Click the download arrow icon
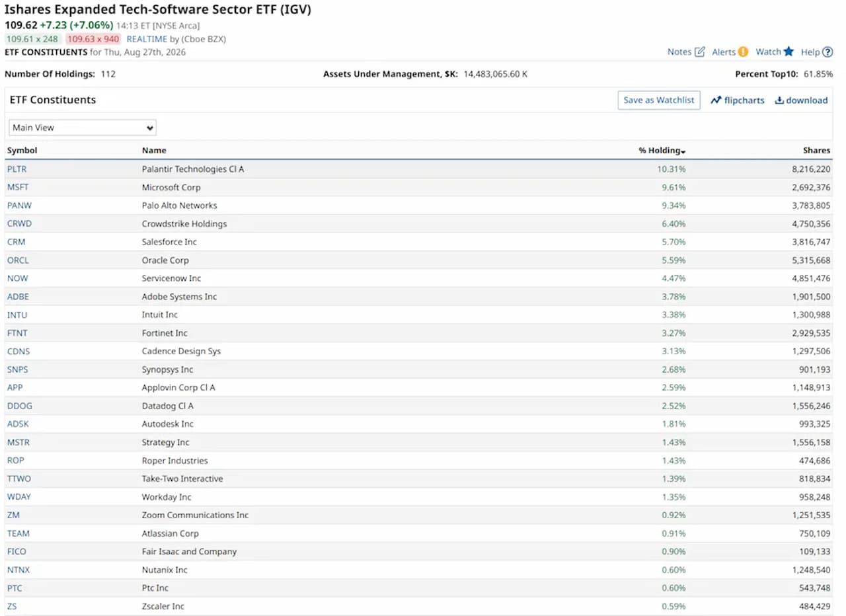The width and height of the screenshot is (846, 616). pyautogui.click(x=779, y=100)
